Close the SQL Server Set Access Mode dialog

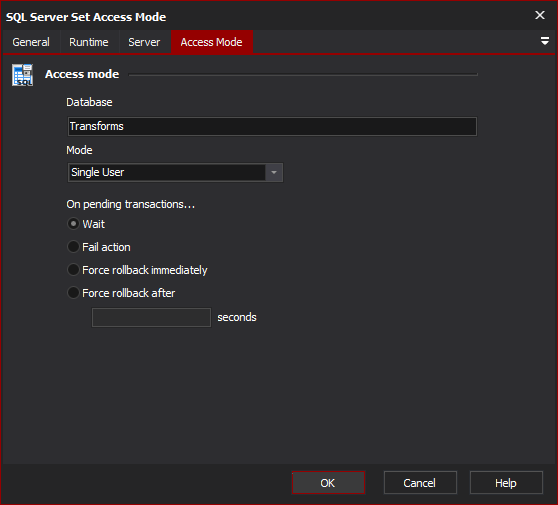coord(540,15)
